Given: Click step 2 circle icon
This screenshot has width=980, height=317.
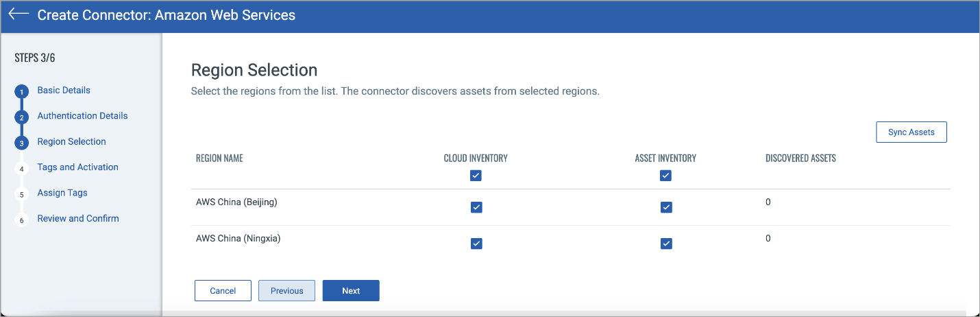Looking at the screenshot, I should coord(21,117).
